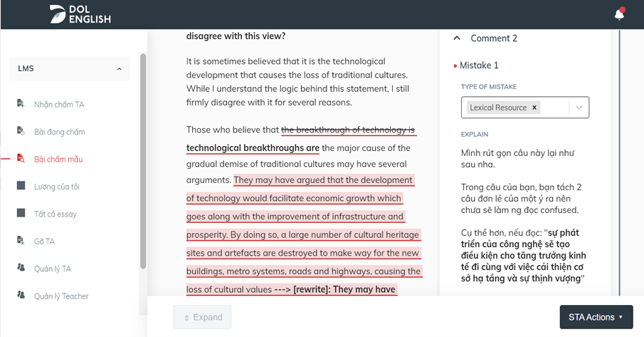Click the DOL English logo
Viewport: 644px width, 337px height.
coord(80,14)
